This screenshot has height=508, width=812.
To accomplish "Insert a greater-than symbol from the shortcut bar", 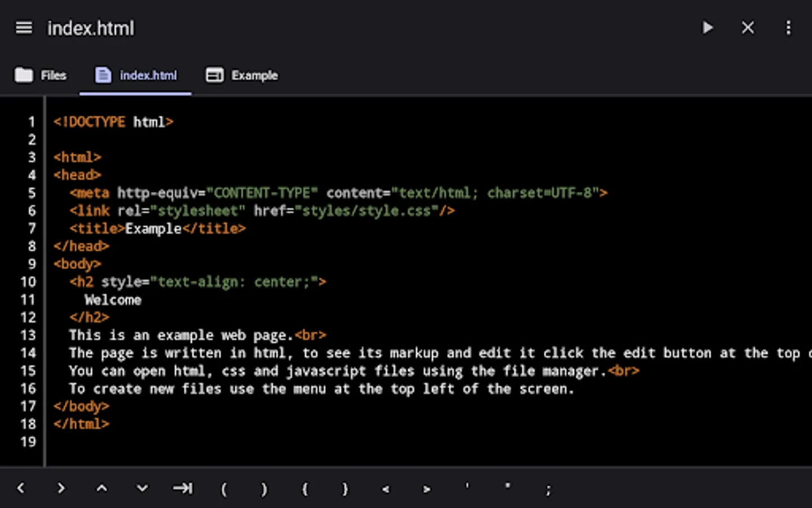I will [x=427, y=489].
